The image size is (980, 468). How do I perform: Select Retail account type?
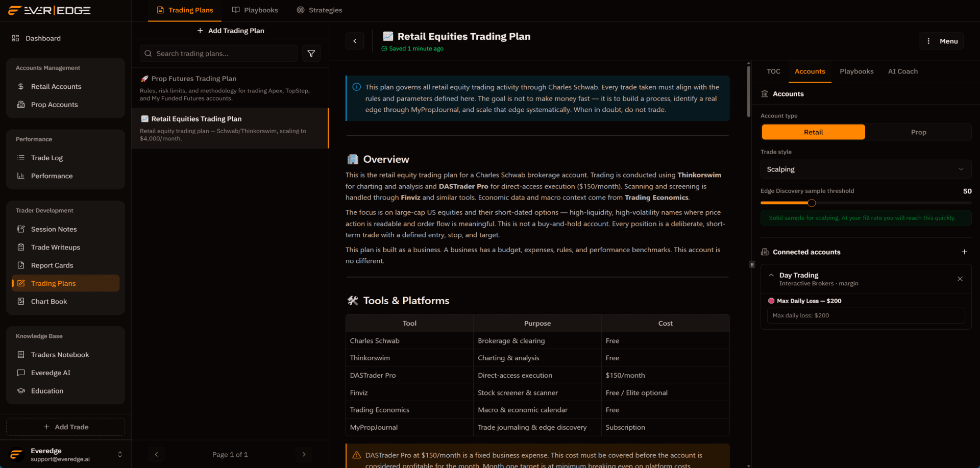[813, 132]
